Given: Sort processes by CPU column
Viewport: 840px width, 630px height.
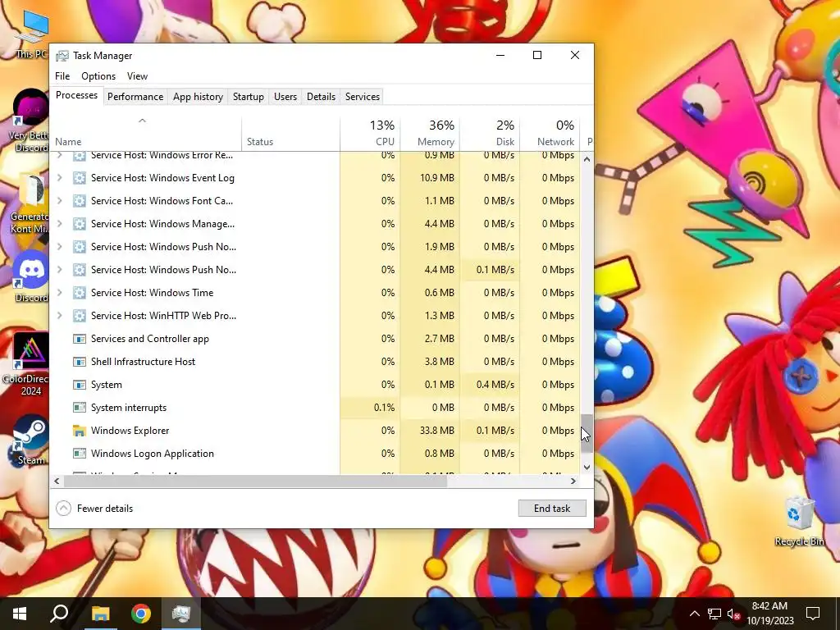Looking at the screenshot, I should coord(370,133).
